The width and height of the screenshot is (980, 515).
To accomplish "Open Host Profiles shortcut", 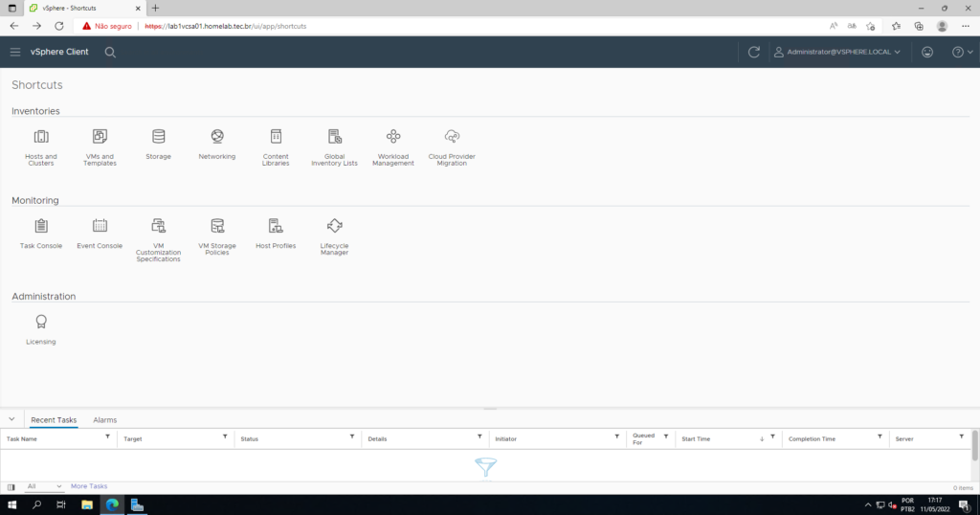I will pos(276,234).
